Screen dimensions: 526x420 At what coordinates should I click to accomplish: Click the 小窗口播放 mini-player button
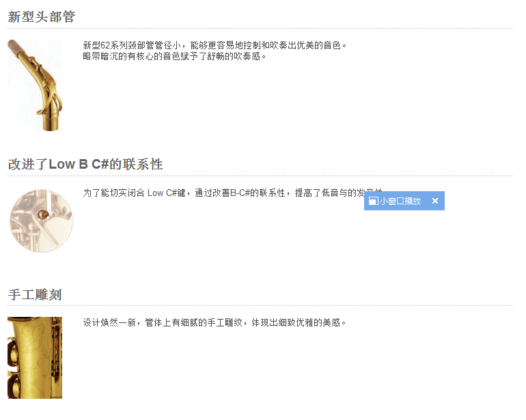tap(395, 201)
